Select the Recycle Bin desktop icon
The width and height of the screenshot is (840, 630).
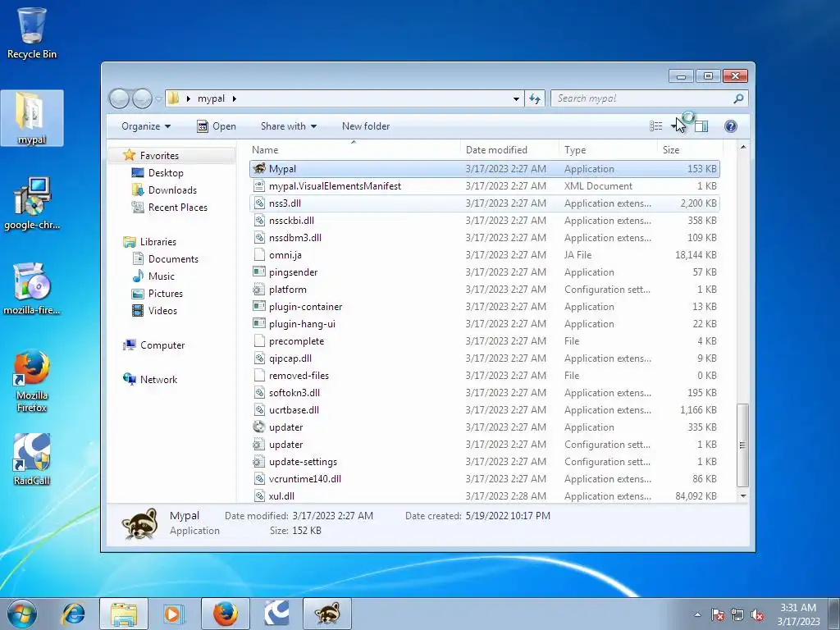point(32,33)
